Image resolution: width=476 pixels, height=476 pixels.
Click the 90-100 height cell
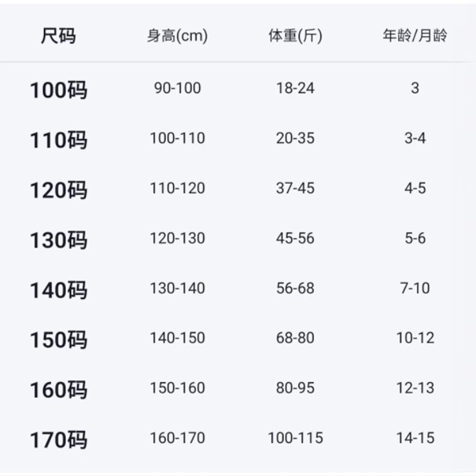(177, 89)
